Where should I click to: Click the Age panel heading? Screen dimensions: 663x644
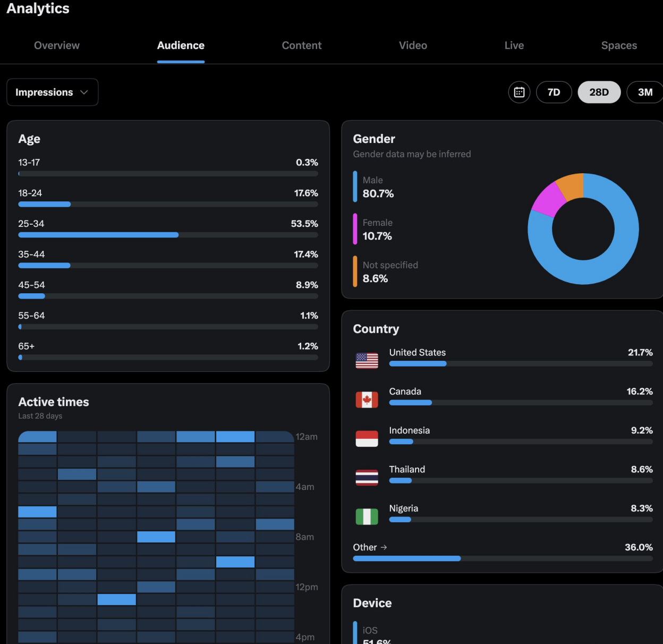29,139
